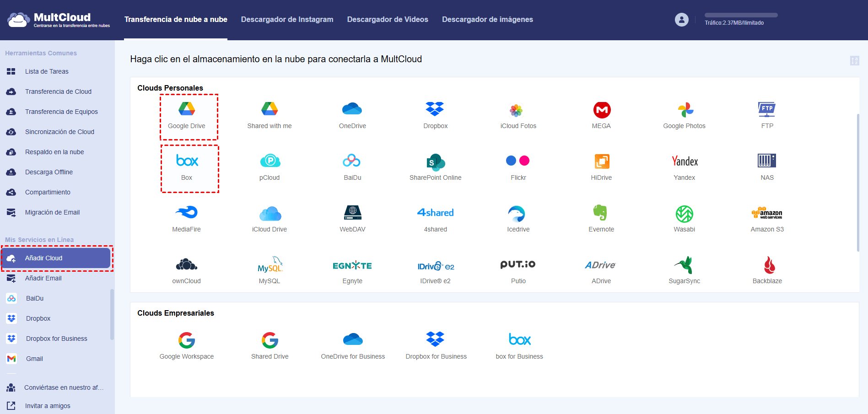868x414 pixels.
Task: Select the MEGA cloud icon
Action: tap(601, 116)
